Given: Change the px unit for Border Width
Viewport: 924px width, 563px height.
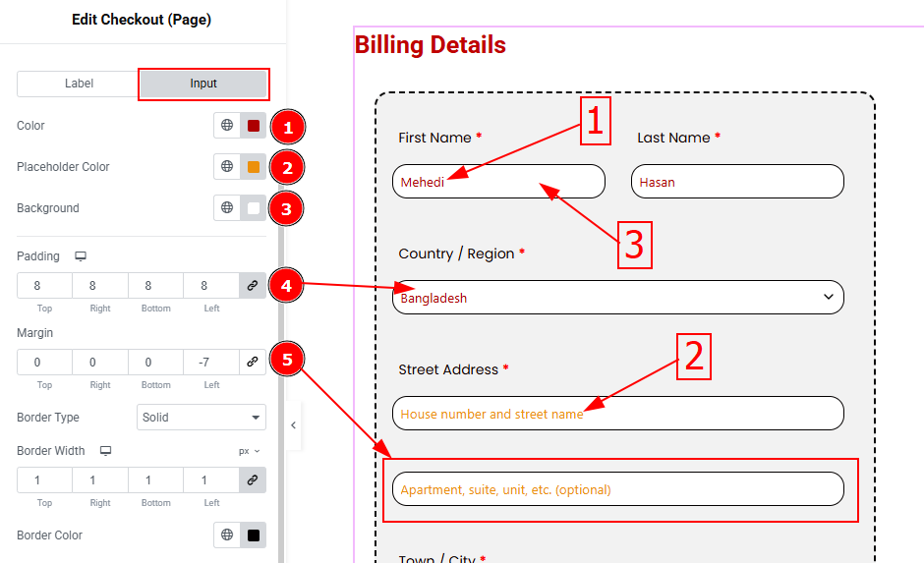Looking at the screenshot, I should tap(250, 451).
